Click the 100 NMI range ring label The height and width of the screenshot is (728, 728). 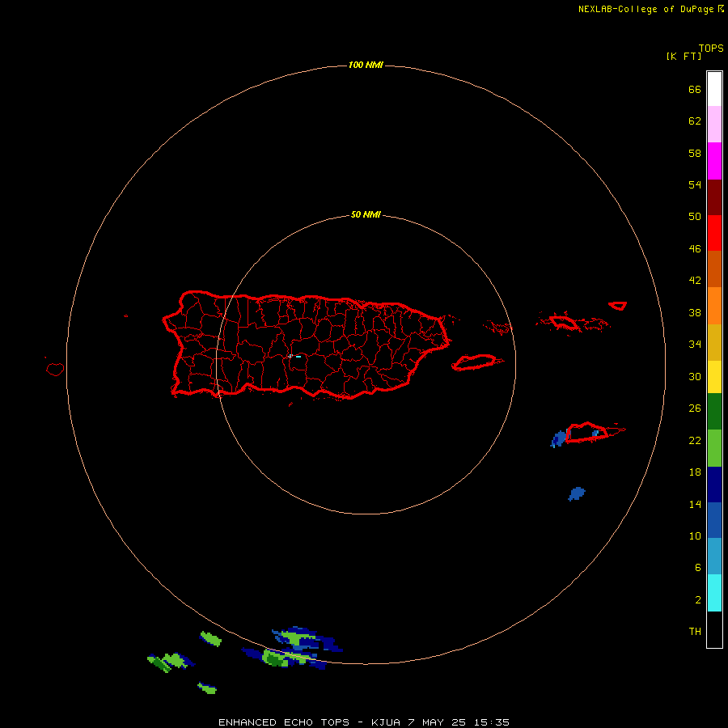pos(366,65)
